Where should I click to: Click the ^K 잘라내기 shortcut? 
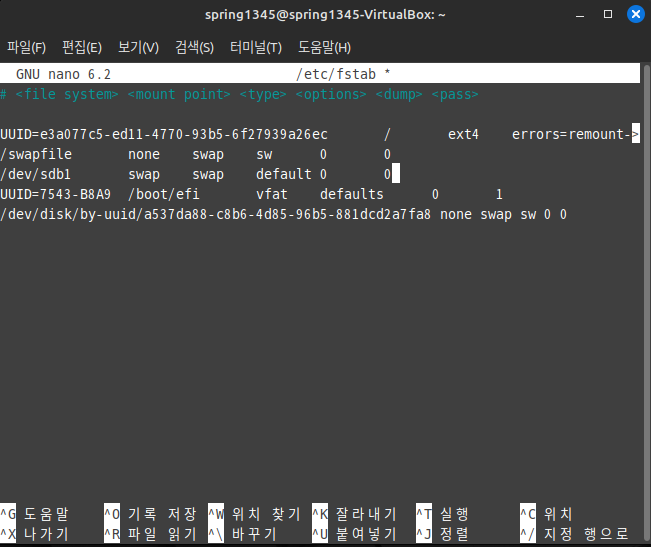pos(354,514)
